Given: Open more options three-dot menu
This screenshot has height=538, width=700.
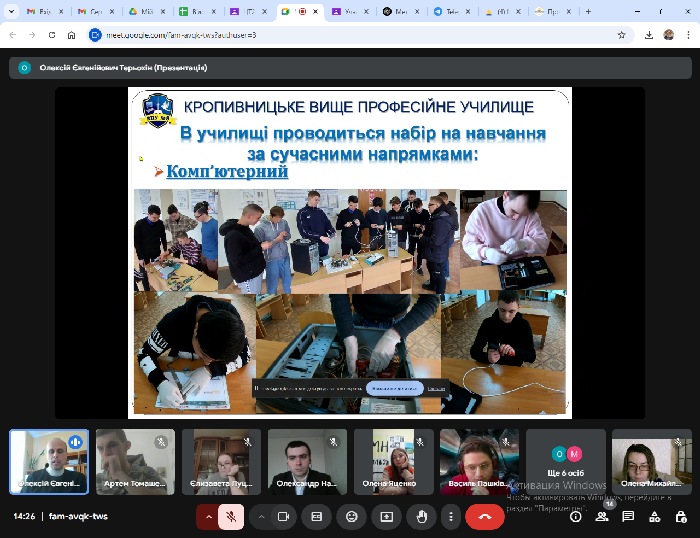Looking at the screenshot, I should click(451, 517).
